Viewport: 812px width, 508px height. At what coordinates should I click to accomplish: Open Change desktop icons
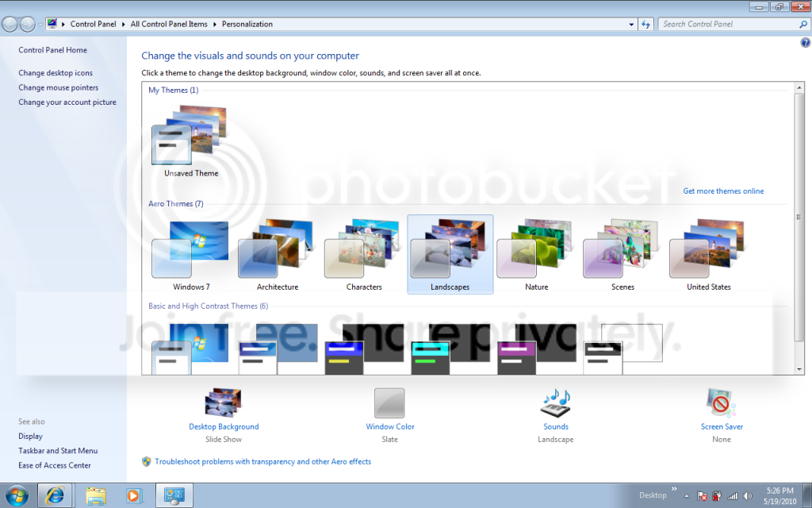(56, 72)
